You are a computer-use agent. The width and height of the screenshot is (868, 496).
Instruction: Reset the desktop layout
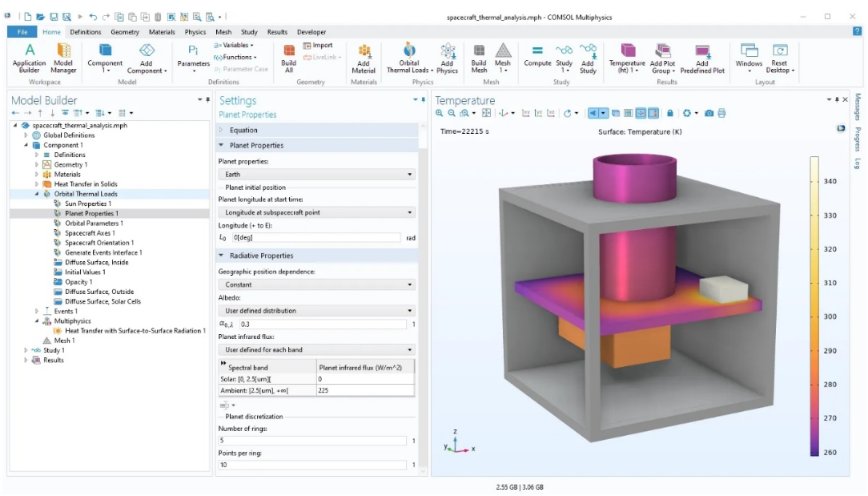coord(779,58)
